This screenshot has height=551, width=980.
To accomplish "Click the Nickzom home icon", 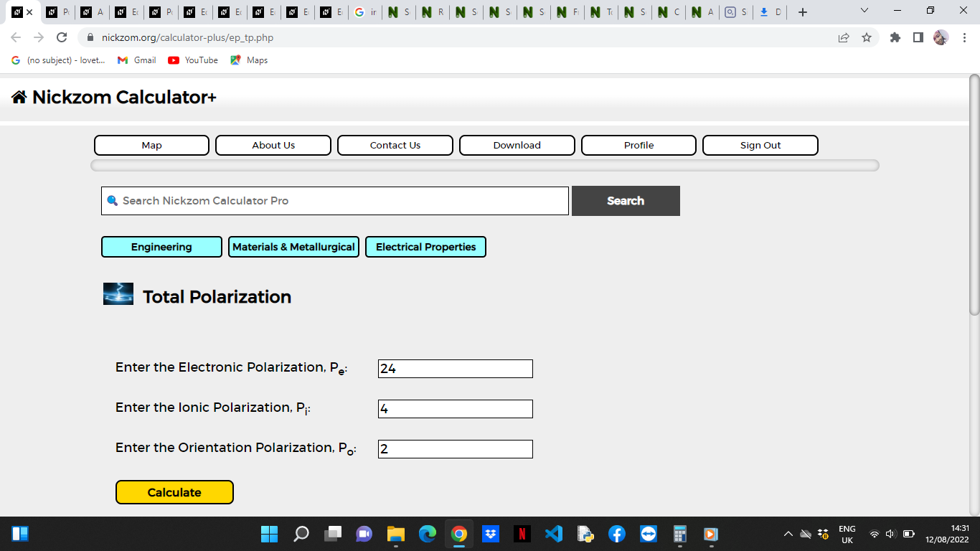I will (19, 98).
